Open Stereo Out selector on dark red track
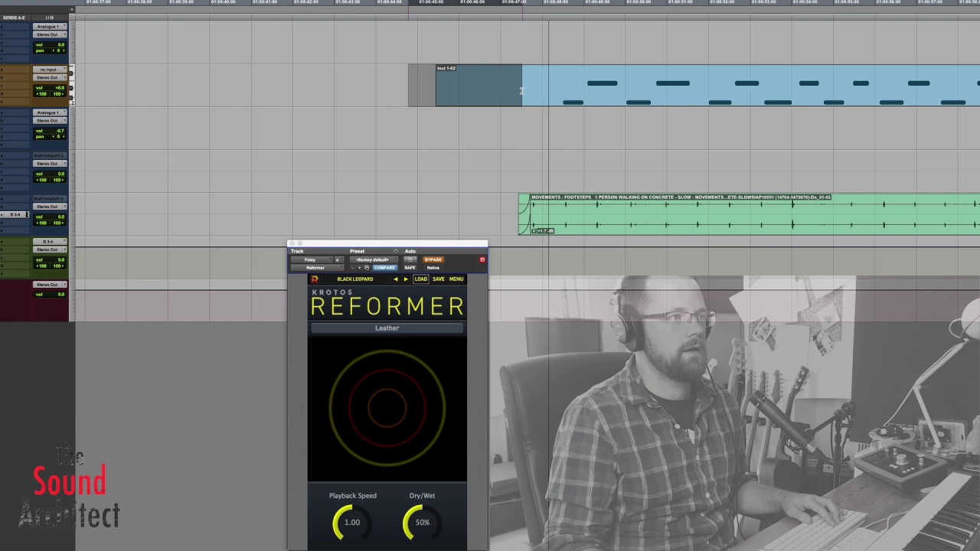This screenshot has height=551, width=980. tap(50, 285)
